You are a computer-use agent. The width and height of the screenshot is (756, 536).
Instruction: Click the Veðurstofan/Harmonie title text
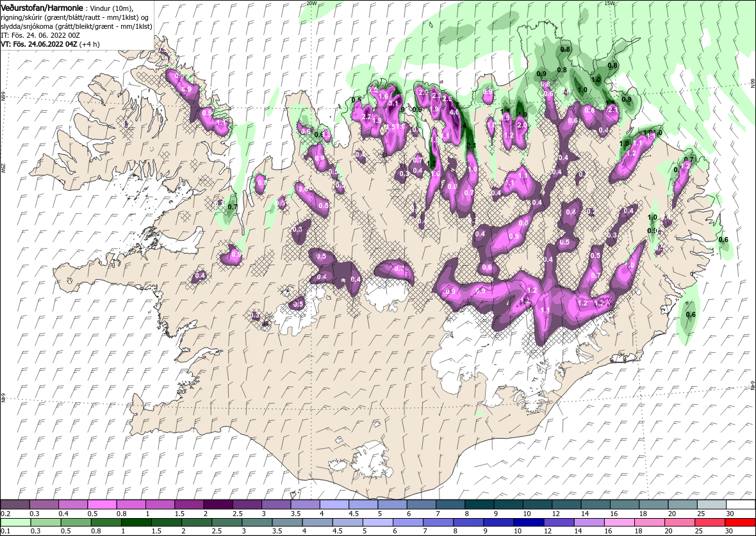tap(42, 8)
